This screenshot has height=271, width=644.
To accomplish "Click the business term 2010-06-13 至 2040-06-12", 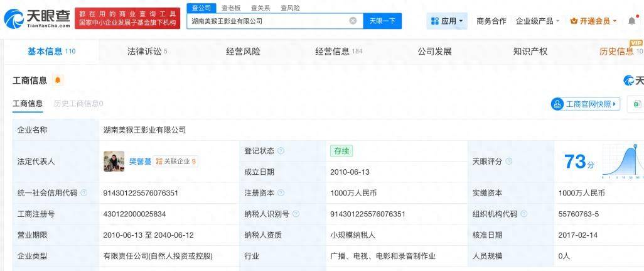I will (148, 235).
